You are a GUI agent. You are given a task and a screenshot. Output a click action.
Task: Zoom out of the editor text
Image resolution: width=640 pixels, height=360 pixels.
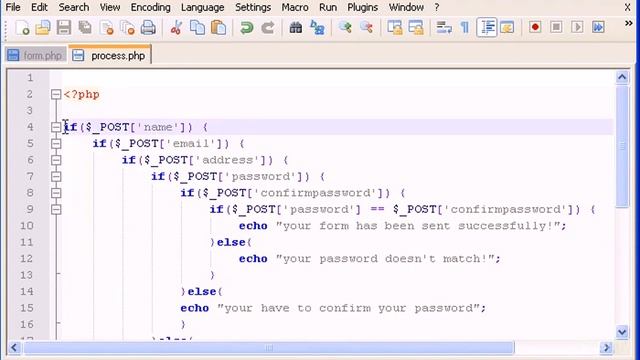pos(367,28)
